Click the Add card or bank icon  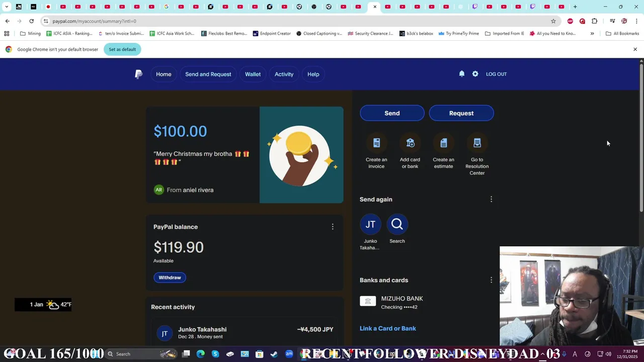(410, 143)
